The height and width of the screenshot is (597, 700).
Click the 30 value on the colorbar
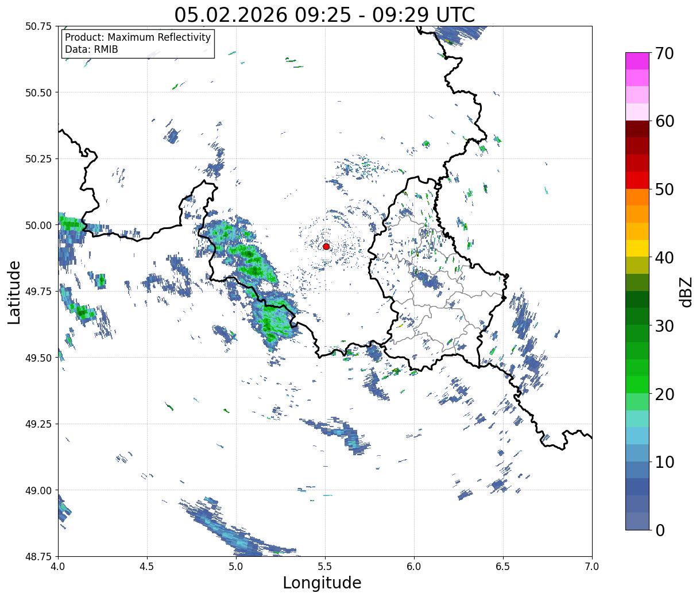tap(664, 325)
